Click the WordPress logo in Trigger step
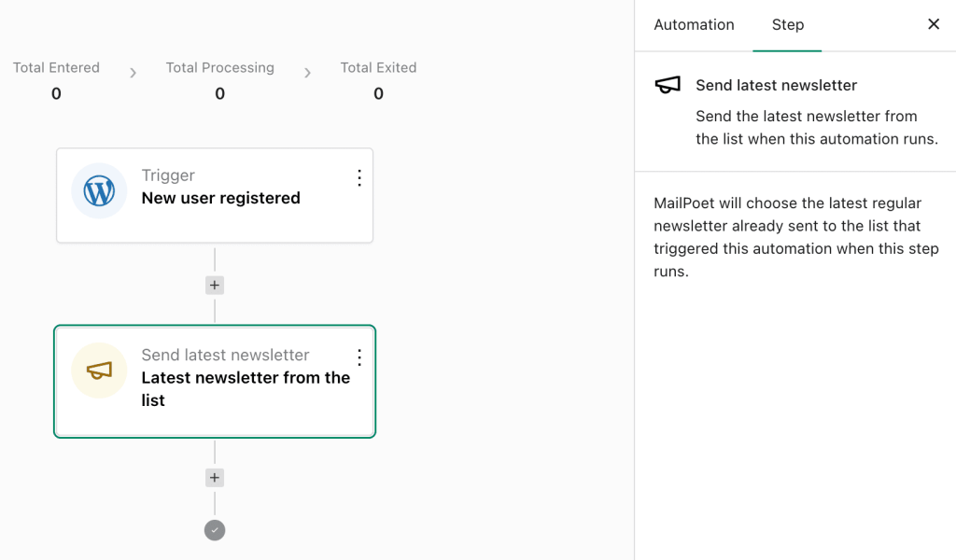Image resolution: width=956 pixels, height=560 pixels. pyautogui.click(x=99, y=190)
